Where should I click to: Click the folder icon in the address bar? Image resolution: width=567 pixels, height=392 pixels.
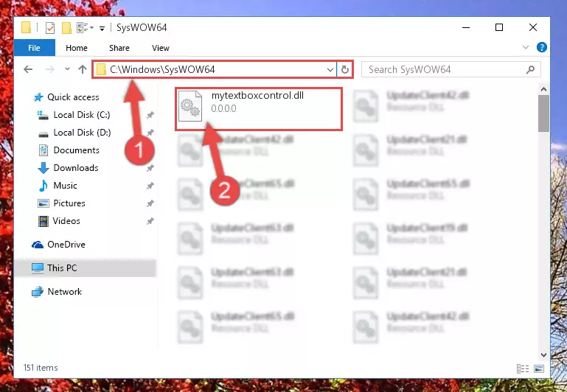tap(101, 69)
